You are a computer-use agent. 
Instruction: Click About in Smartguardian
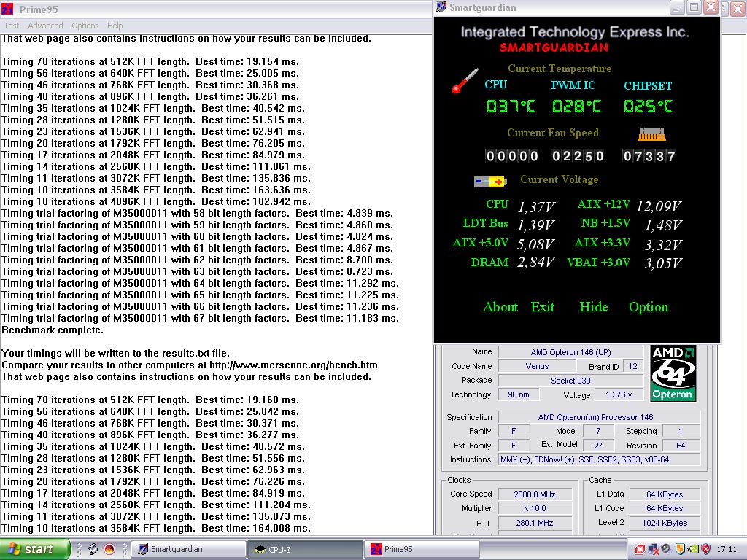[500, 307]
